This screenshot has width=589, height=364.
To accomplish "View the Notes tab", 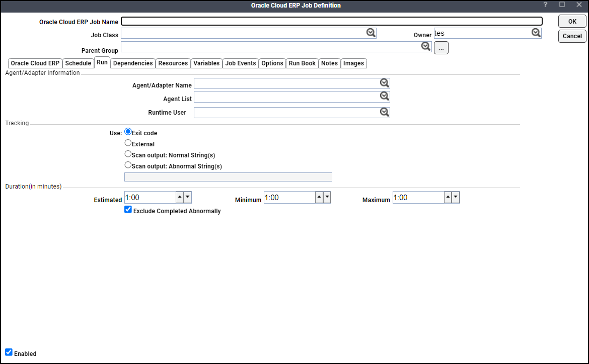I will pos(329,63).
